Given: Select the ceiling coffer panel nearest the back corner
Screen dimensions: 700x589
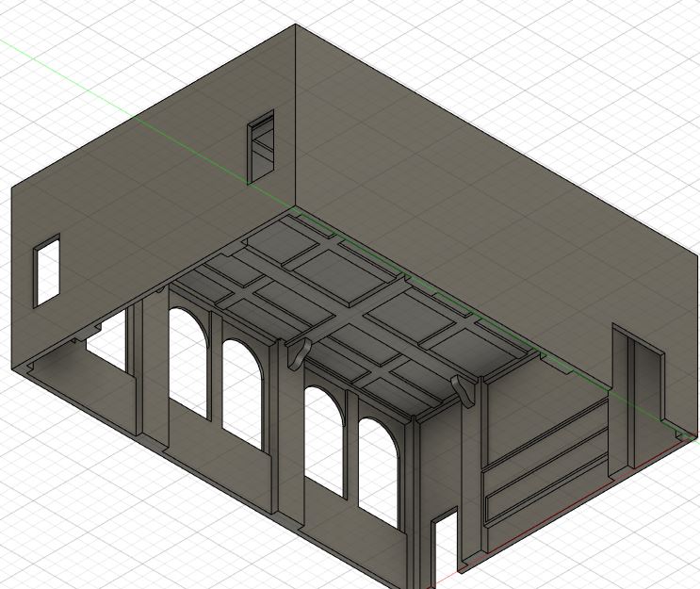Looking at the screenshot, I should click(281, 242).
